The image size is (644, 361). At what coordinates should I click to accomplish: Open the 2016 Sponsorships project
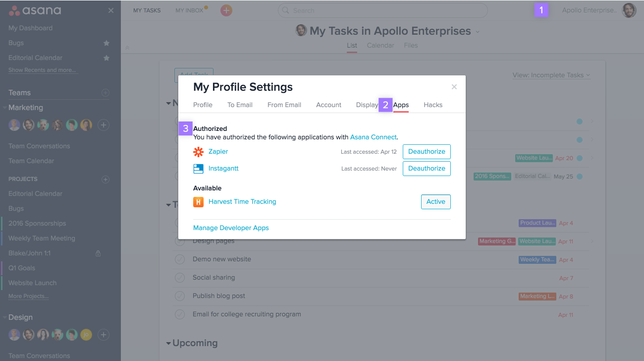pyautogui.click(x=37, y=224)
